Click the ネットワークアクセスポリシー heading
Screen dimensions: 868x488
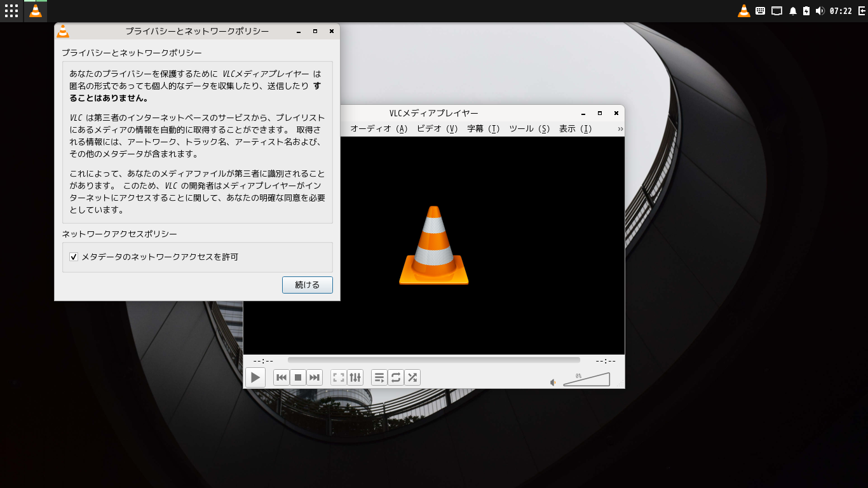click(119, 234)
